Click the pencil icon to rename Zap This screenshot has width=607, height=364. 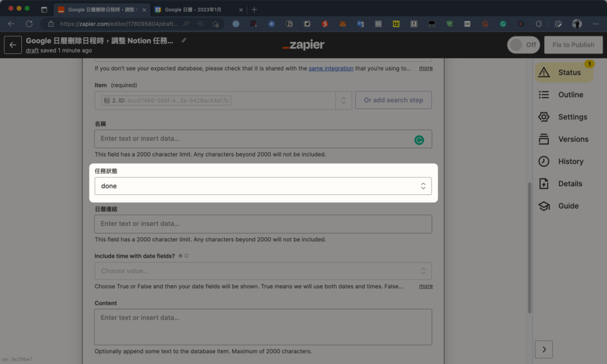[x=184, y=40]
